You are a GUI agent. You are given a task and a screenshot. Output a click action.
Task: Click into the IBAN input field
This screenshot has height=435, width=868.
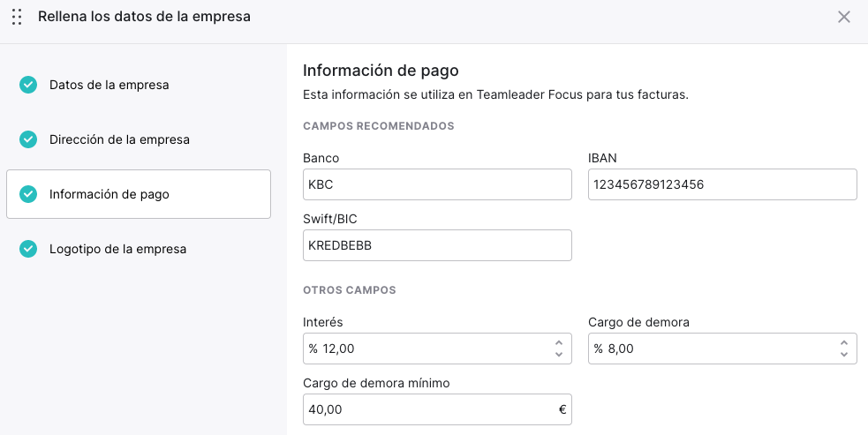pos(722,184)
